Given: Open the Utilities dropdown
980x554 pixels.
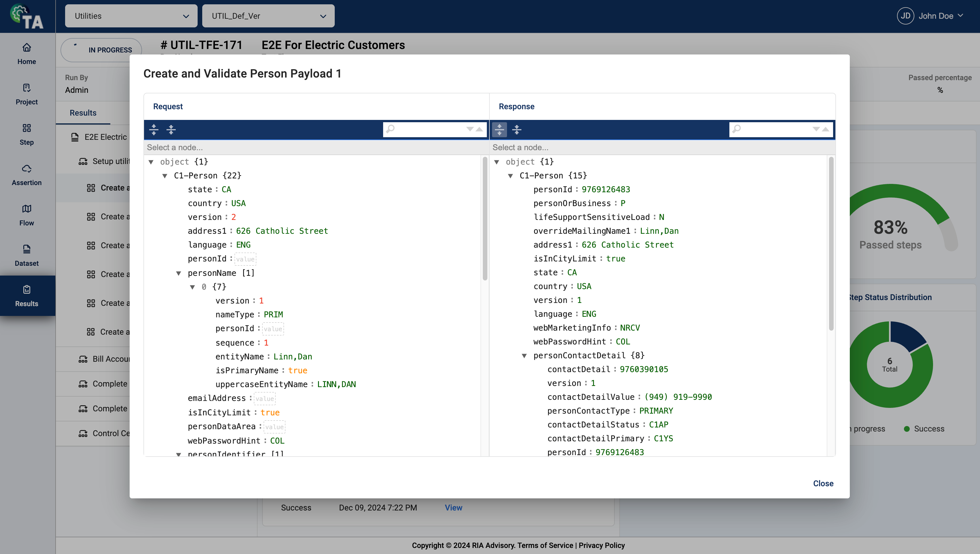Looking at the screenshot, I should [131, 16].
